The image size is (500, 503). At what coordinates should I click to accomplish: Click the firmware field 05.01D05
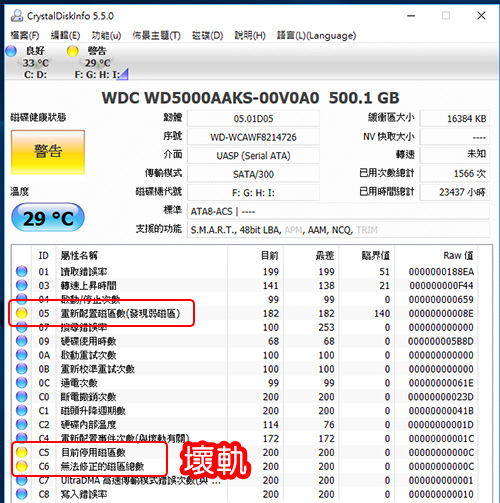pyautogui.click(x=253, y=119)
